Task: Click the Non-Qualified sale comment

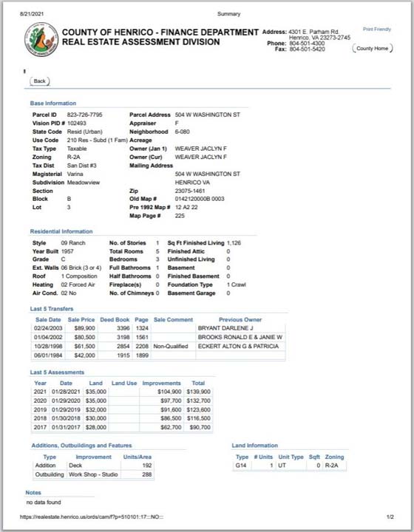Action: [x=171, y=346]
